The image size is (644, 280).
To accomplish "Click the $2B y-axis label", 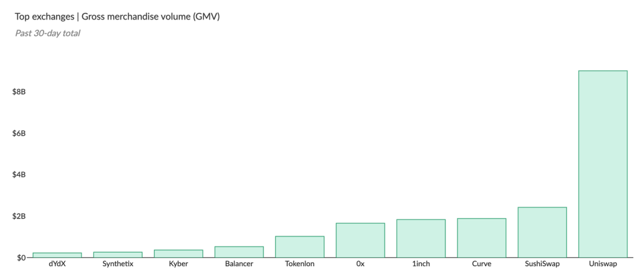I will (x=19, y=216).
